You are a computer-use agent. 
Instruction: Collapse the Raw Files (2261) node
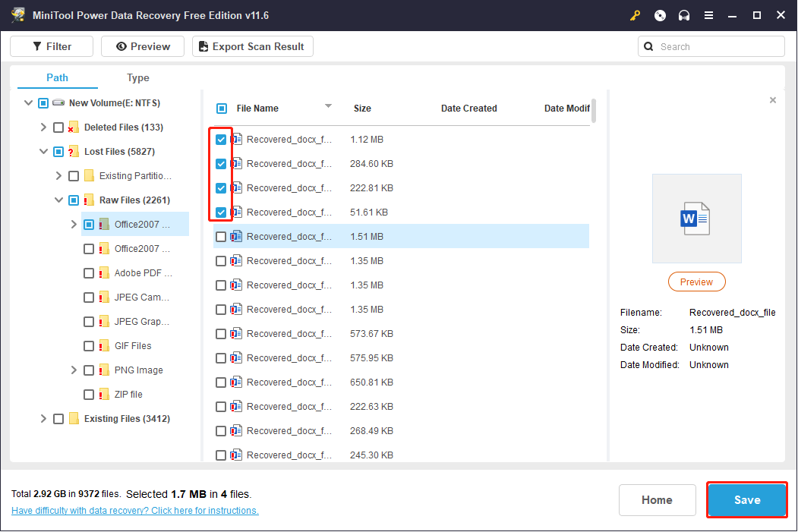[59, 200]
